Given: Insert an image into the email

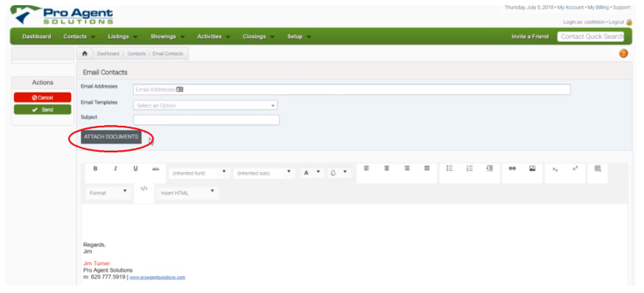Looking at the screenshot, I should pos(532,169).
